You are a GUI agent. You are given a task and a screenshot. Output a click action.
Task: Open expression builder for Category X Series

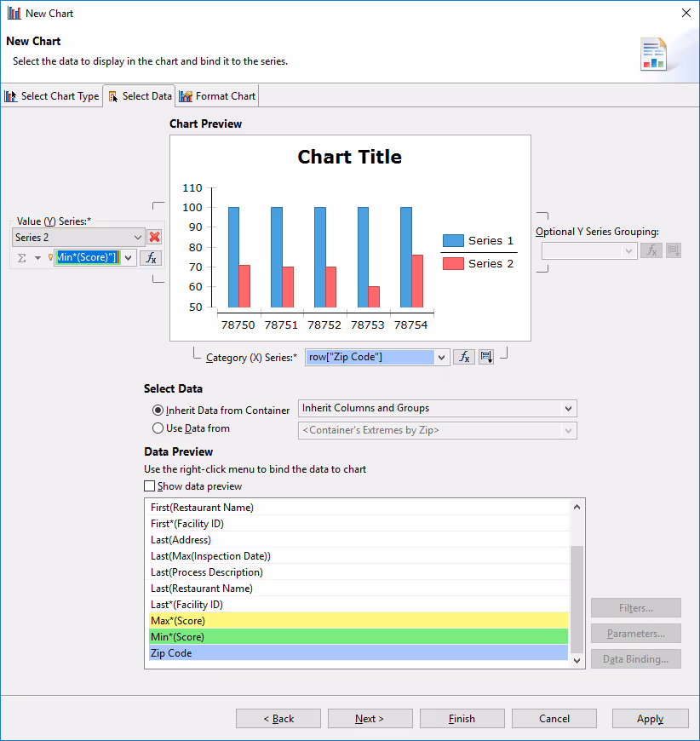(463, 357)
